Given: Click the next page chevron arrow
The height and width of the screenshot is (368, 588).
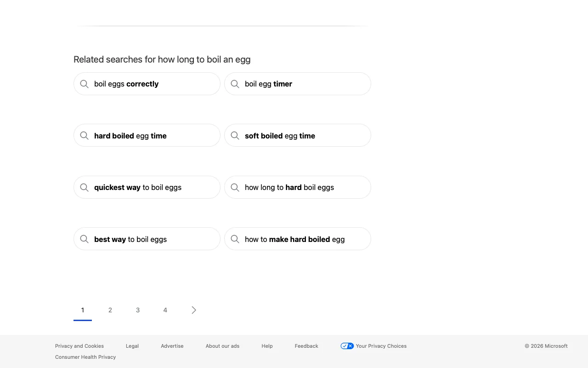Looking at the screenshot, I should 194,310.
